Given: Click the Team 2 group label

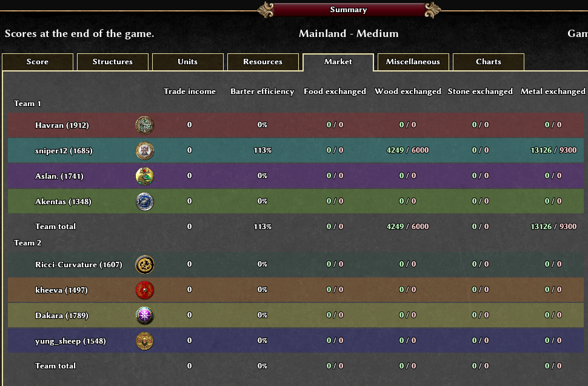Looking at the screenshot, I should pyautogui.click(x=27, y=243).
